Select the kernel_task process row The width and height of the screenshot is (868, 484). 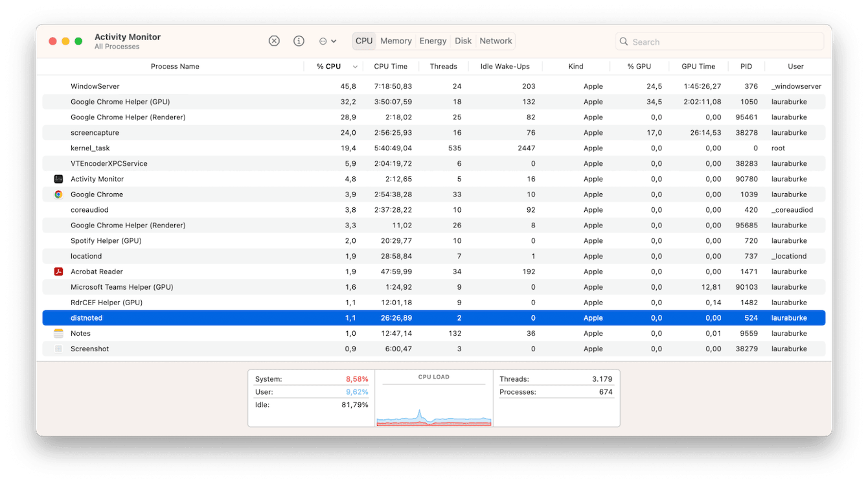(259, 148)
